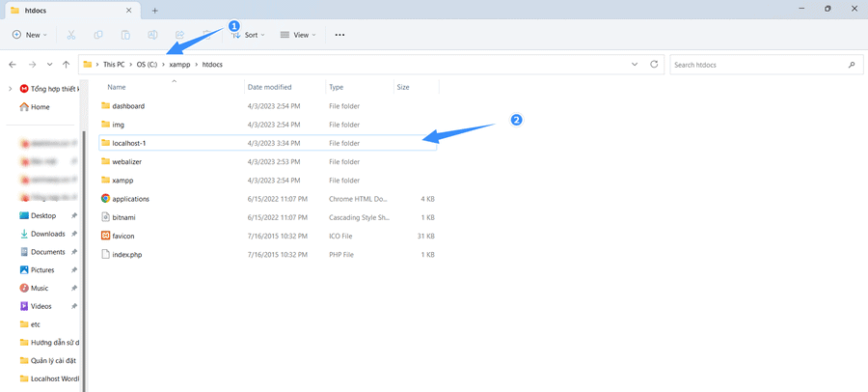Open the New dropdown menu
Image resolution: width=868 pixels, height=392 pixels.
30,35
